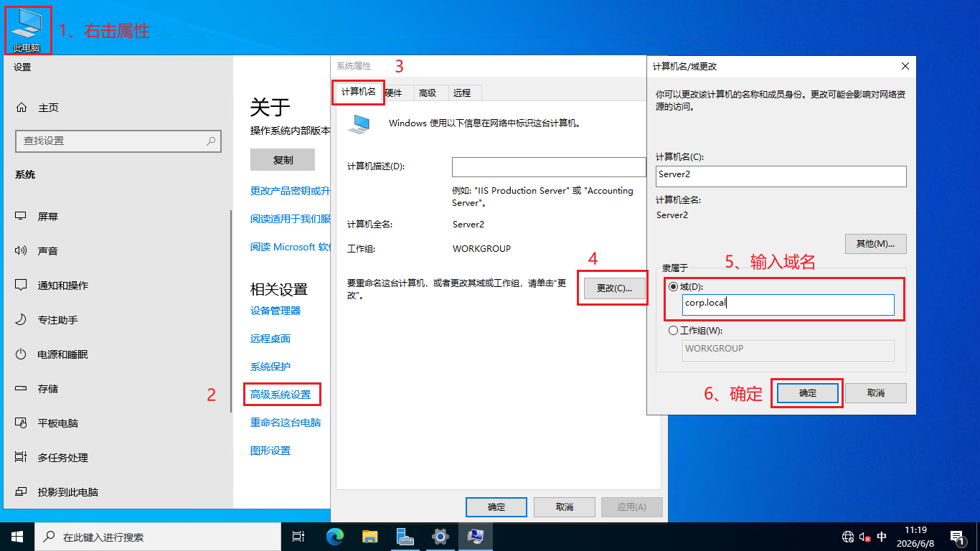Click the computer description field
This screenshot has height=551, width=980.
(549, 167)
